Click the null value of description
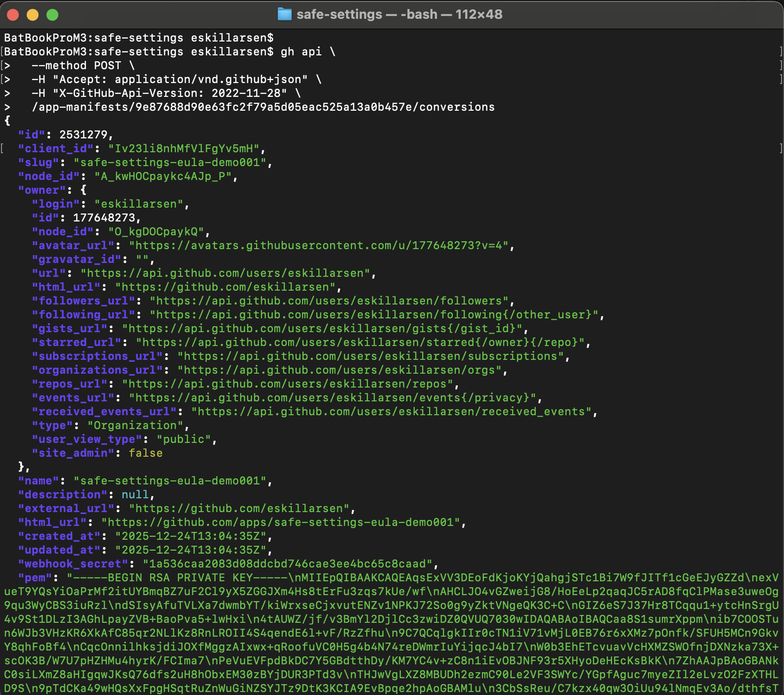The image size is (784, 695). (x=135, y=495)
